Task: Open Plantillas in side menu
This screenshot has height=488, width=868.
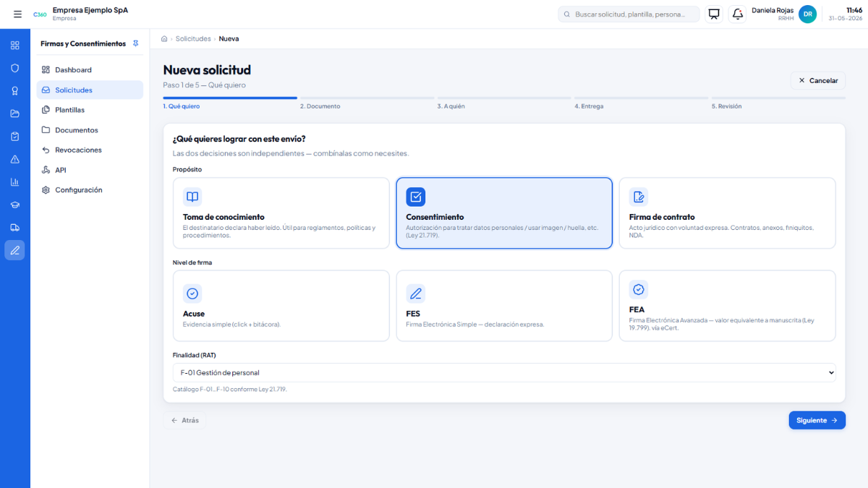Action: pyautogui.click(x=90, y=110)
